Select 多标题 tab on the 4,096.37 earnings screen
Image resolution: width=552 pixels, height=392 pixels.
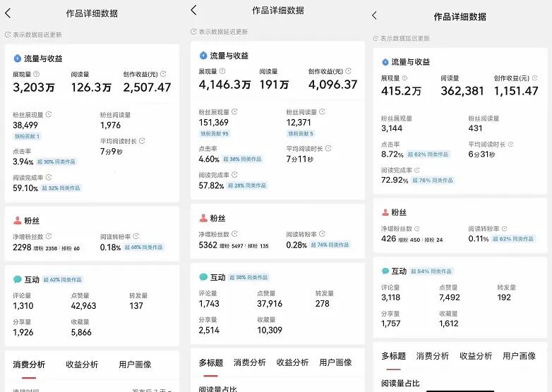pos(211,362)
